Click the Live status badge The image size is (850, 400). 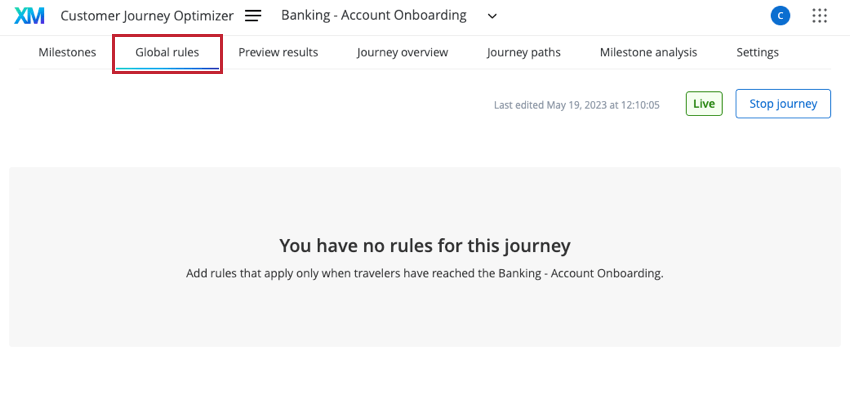[704, 104]
